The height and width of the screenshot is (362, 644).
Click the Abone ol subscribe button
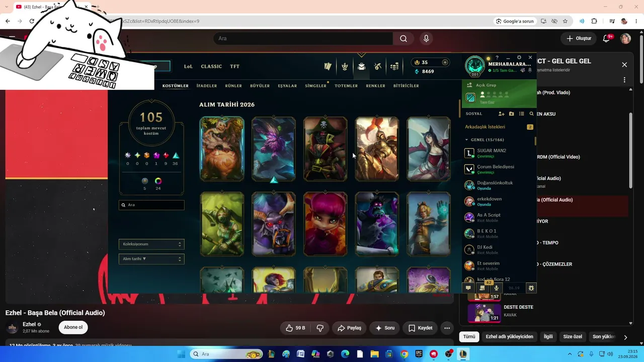pos(73,327)
